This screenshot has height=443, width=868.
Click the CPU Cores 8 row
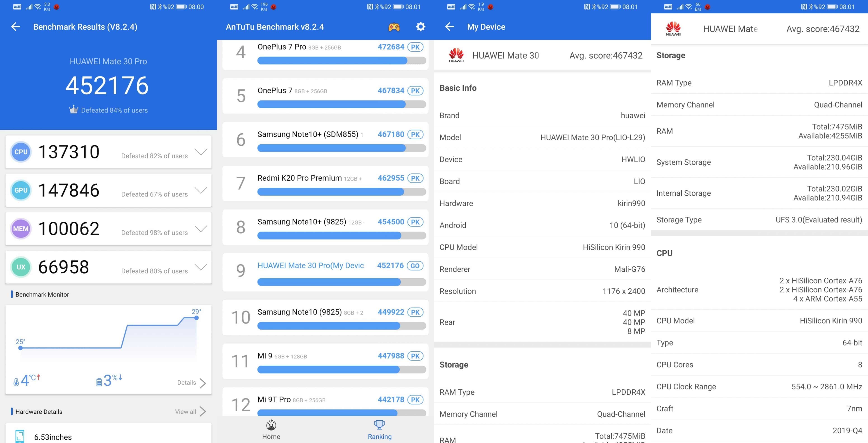pos(759,365)
